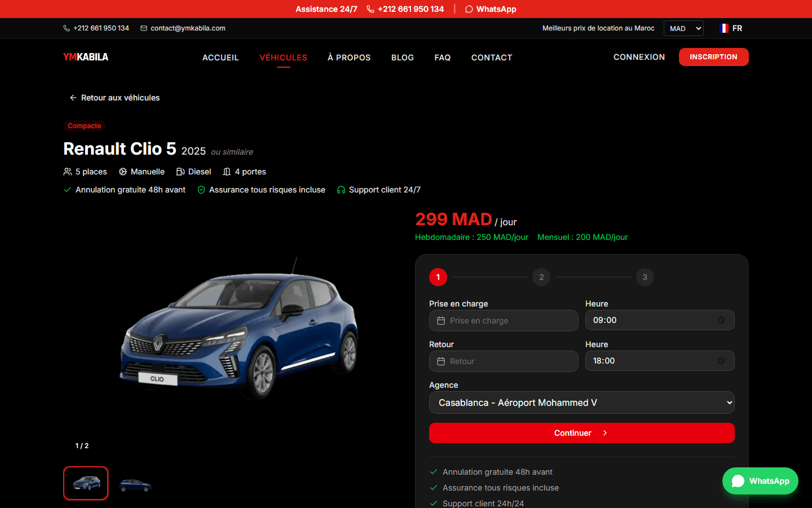Click the green check beside Annulation gratuite in booking panel
Viewport: 812px width, 508px height.
tap(434, 472)
